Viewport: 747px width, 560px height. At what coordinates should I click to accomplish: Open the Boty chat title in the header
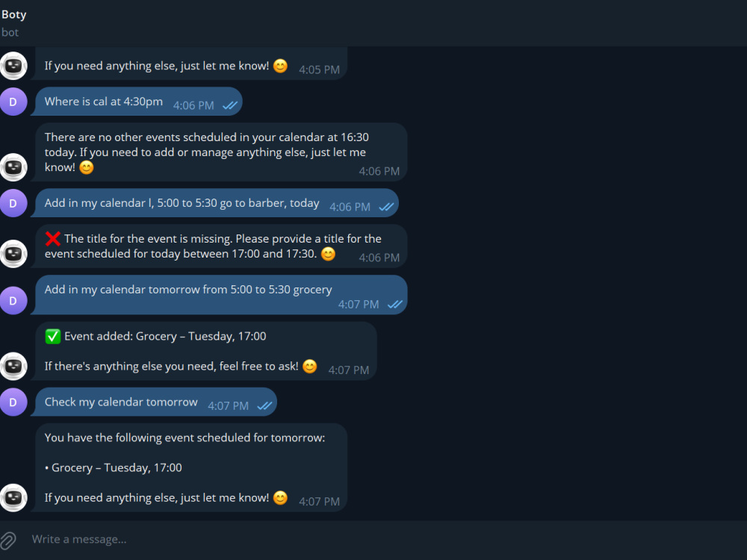pos(13,14)
